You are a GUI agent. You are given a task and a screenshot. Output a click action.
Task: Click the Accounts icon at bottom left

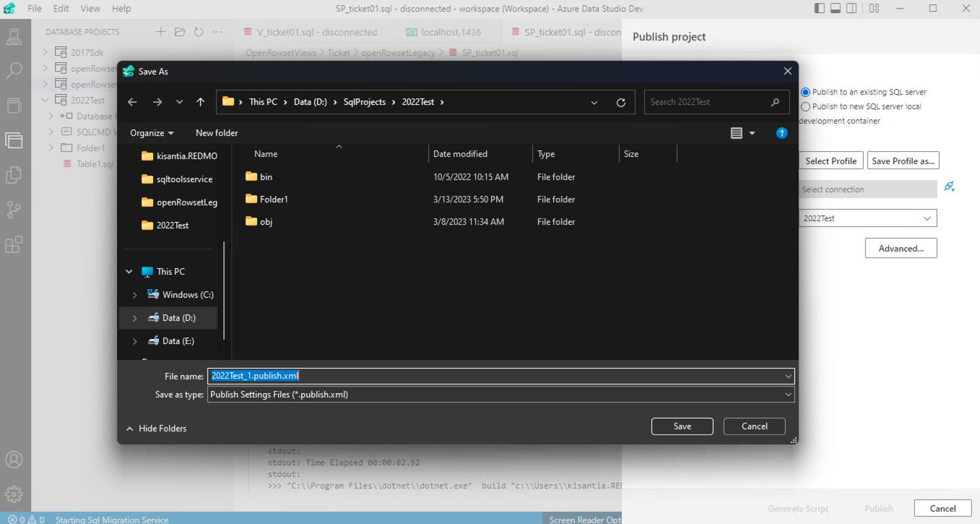pyautogui.click(x=14, y=459)
